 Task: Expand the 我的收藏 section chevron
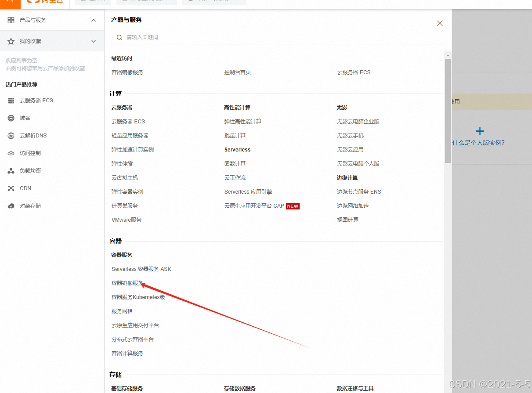pyautogui.click(x=94, y=41)
